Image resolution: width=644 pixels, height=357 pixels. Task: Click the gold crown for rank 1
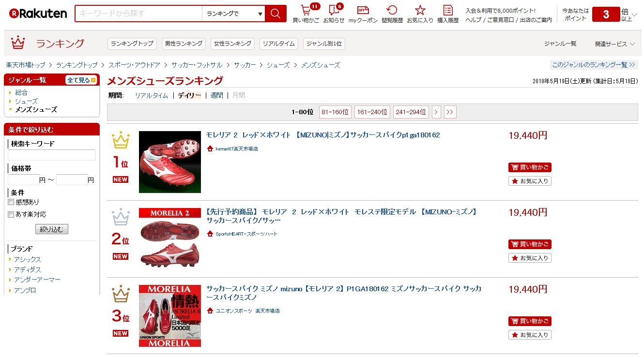point(121,140)
